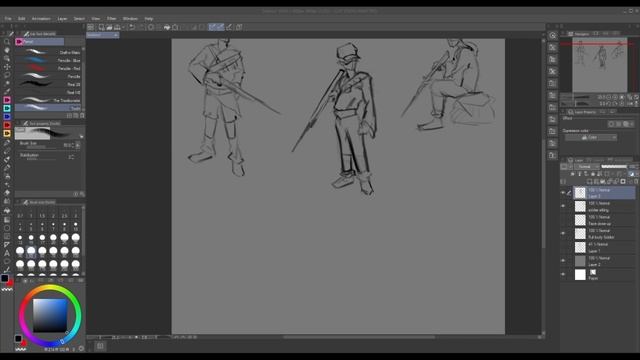Delete sub tool with trash icon
Screen dimensions: 640x360
(82, 116)
